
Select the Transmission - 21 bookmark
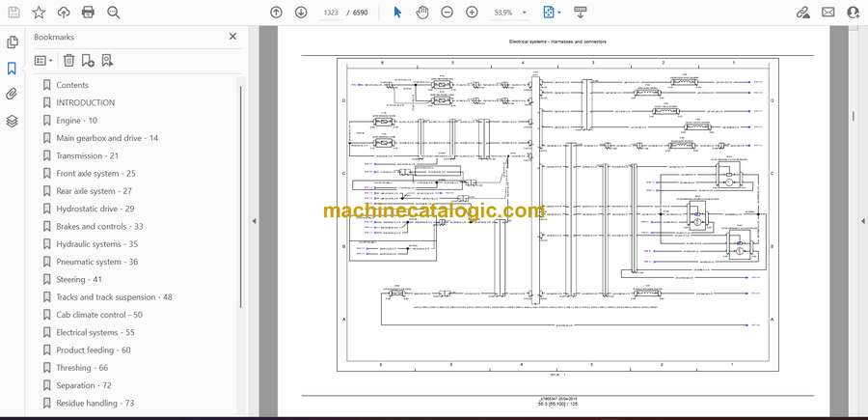coord(87,155)
